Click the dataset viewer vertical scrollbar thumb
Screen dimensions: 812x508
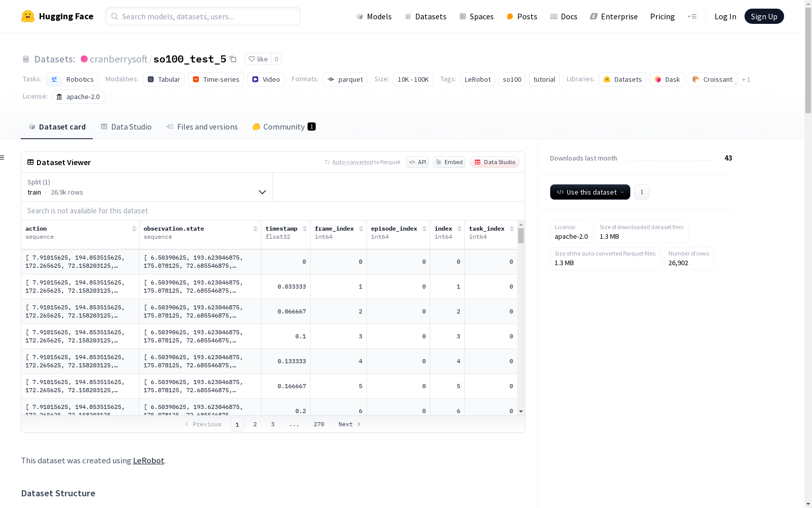521,236
